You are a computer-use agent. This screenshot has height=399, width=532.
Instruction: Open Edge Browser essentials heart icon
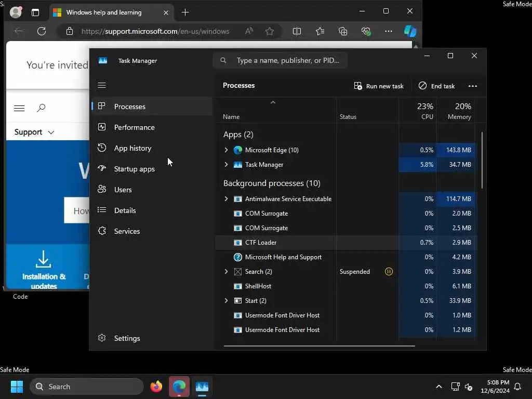(366, 31)
